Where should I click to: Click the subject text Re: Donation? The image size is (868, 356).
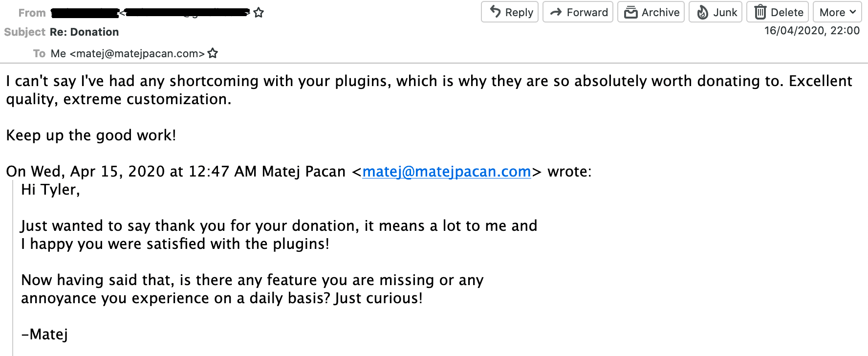pos(84,32)
